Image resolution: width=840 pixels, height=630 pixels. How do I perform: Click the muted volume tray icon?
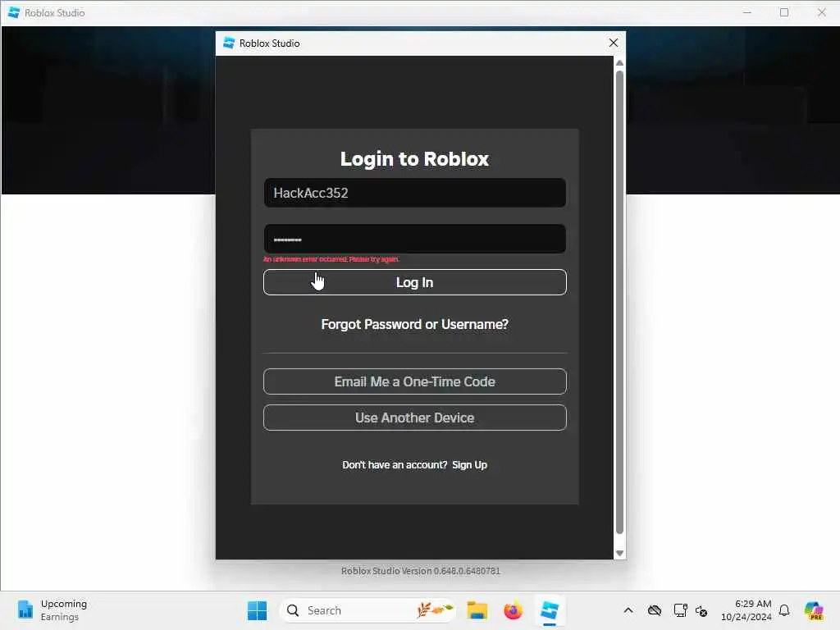point(701,610)
